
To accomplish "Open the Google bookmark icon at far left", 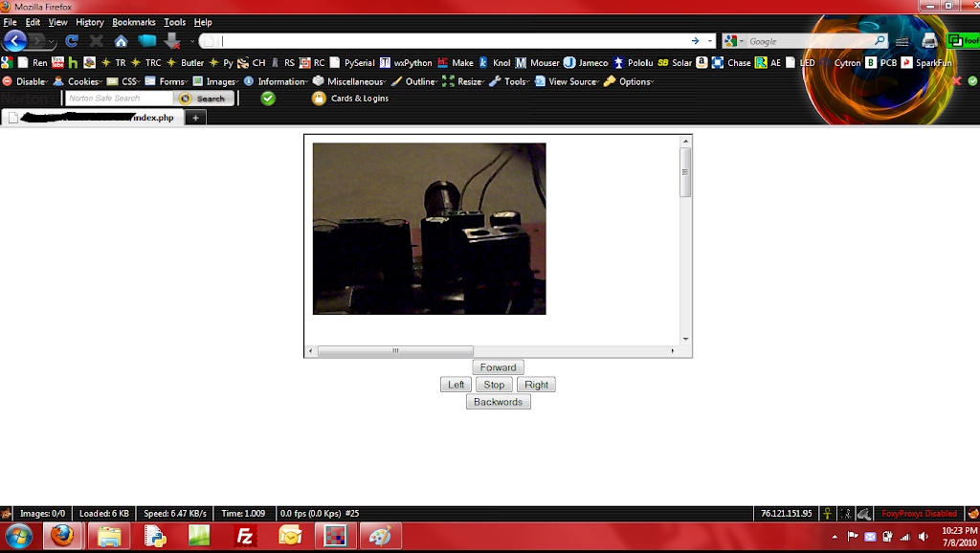I will click(7, 62).
